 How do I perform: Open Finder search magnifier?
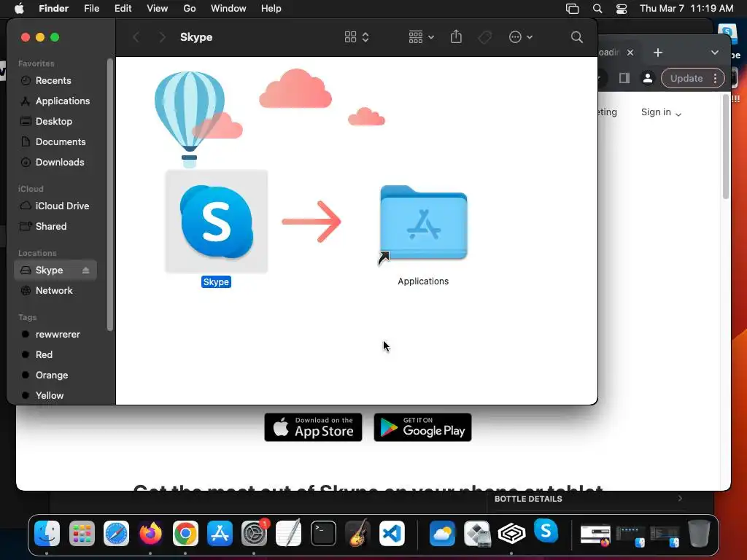(x=576, y=37)
